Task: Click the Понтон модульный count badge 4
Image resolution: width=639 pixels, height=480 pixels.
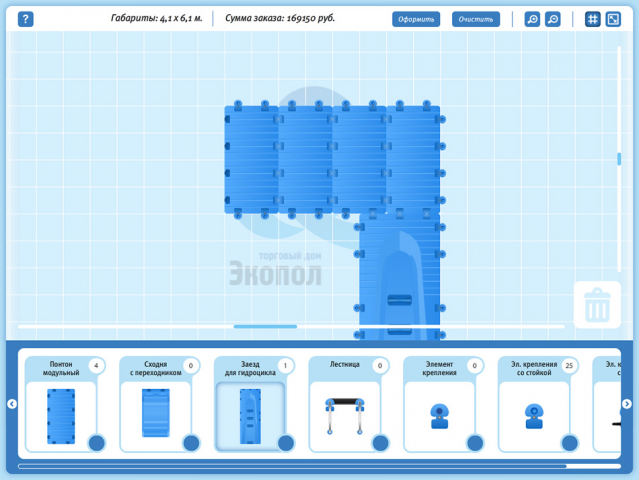Action: click(96, 366)
